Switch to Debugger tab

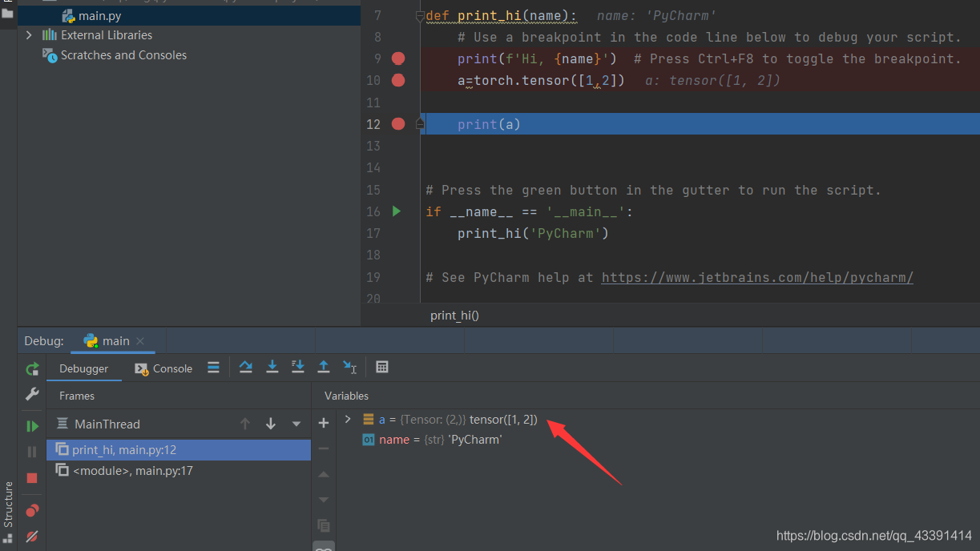tap(84, 368)
